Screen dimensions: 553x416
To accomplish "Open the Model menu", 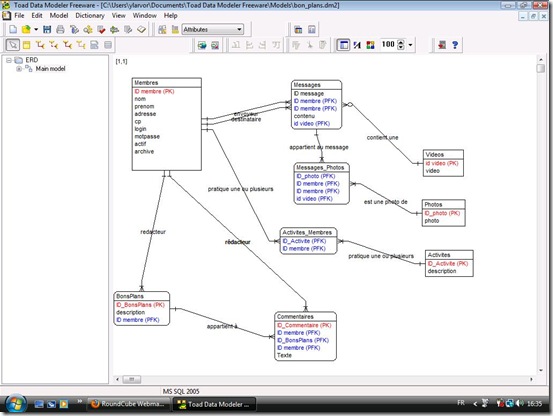I will pyautogui.click(x=59, y=16).
